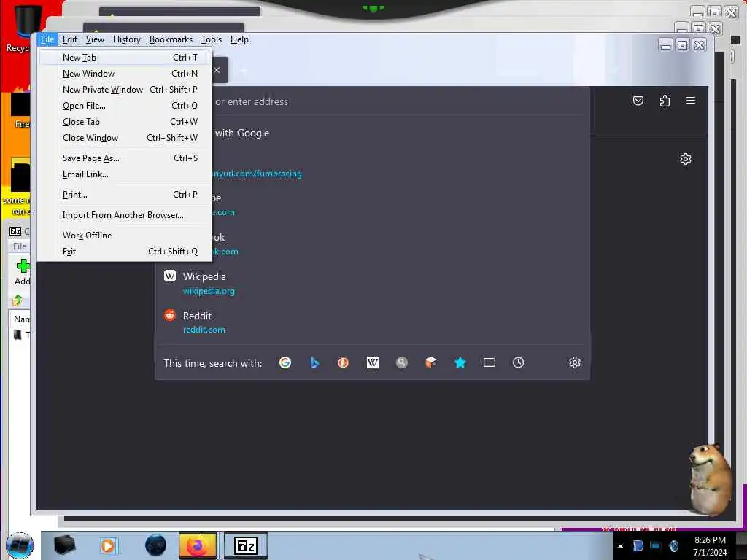This screenshot has width=747, height=560.
Task: Show hidden system tray icons arrow
Action: 620,546
